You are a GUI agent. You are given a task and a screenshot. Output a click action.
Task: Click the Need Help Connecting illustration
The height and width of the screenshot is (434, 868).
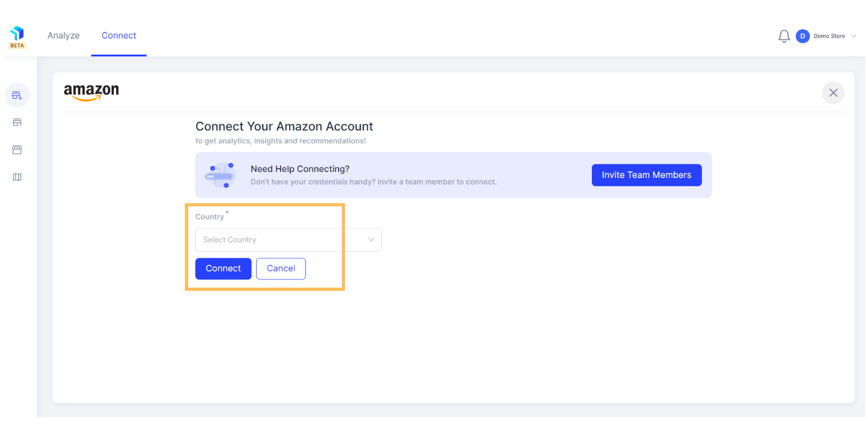(220, 175)
